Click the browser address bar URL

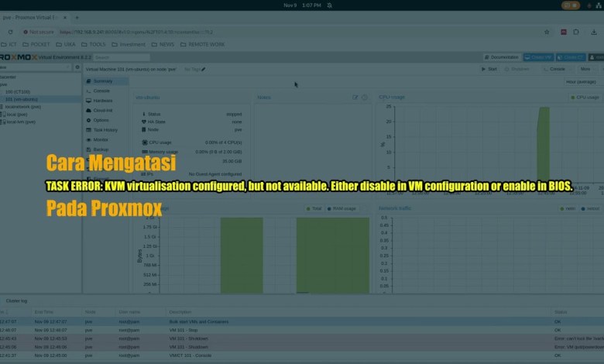click(136, 32)
